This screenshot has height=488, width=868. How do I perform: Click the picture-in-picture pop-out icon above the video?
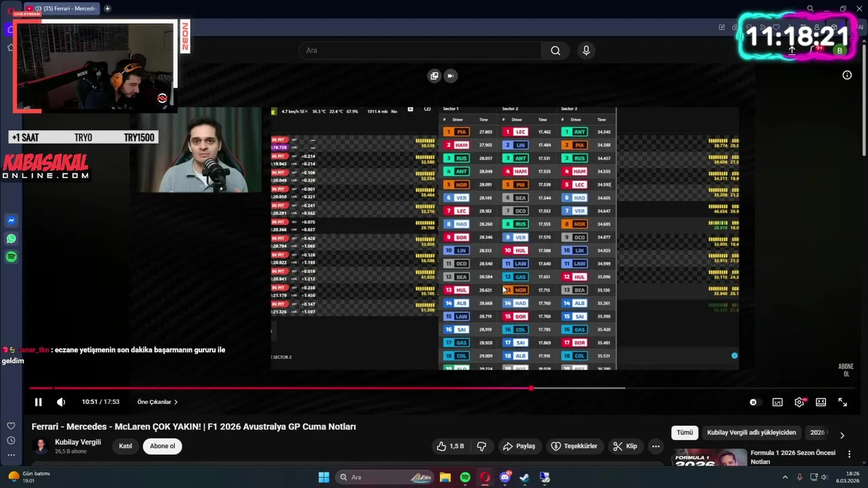(434, 76)
